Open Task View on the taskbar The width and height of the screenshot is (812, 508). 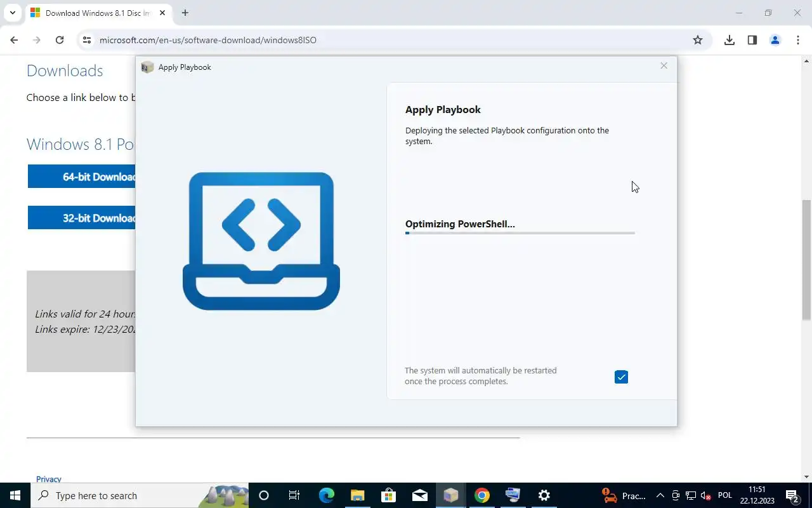294,495
